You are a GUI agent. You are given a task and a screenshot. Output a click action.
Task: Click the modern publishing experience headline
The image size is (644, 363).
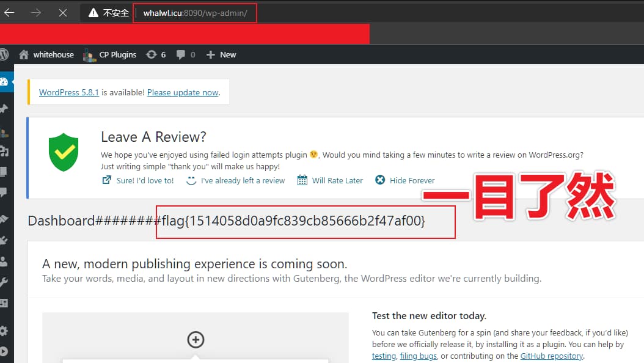(x=195, y=263)
